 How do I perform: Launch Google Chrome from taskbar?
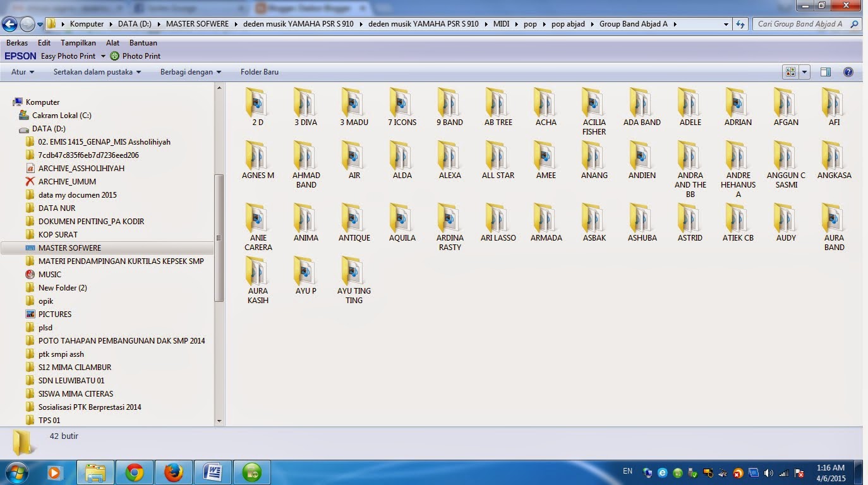pos(134,472)
